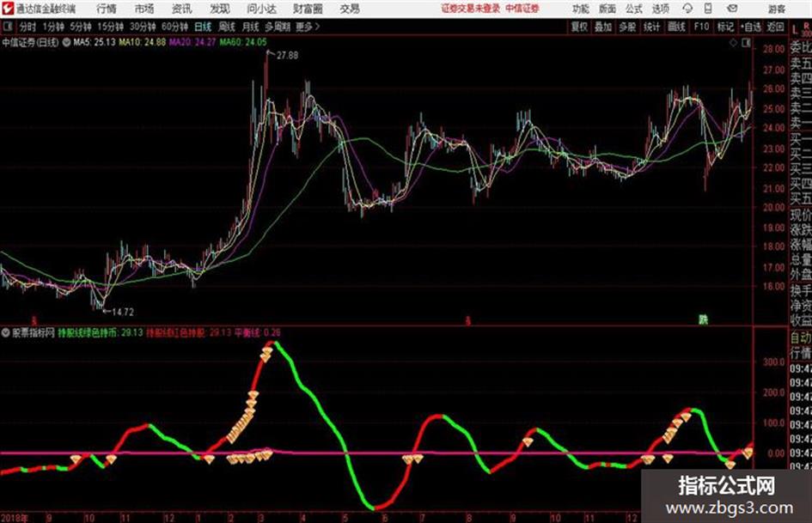Open the 功能 menu

pos(581,9)
